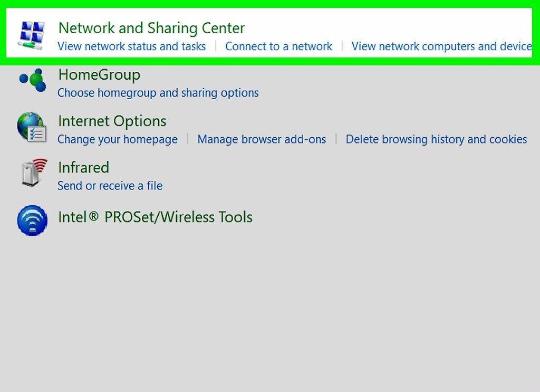This screenshot has width=540, height=392.
Task: Open Network and Sharing Center heading
Action: tap(151, 28)
